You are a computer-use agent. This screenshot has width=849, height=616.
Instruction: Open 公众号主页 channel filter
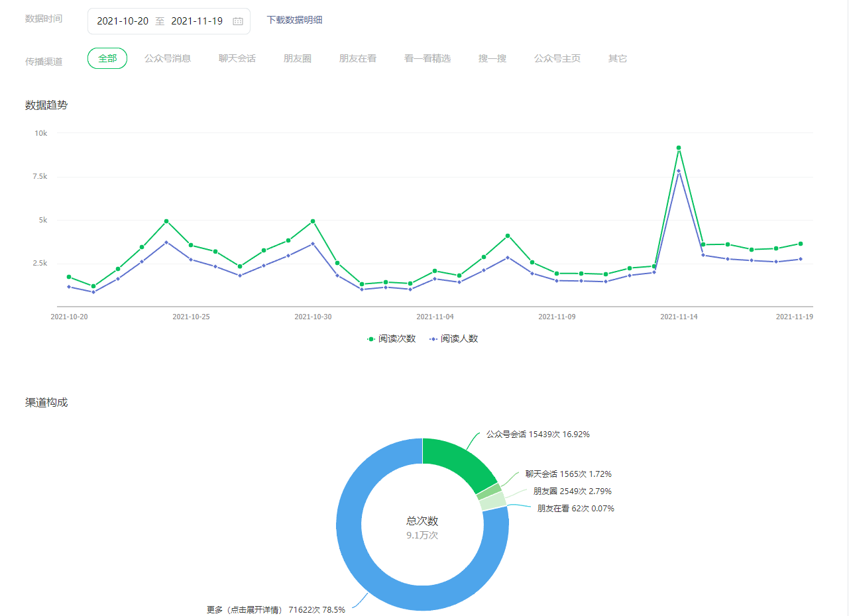pos(557,58)
